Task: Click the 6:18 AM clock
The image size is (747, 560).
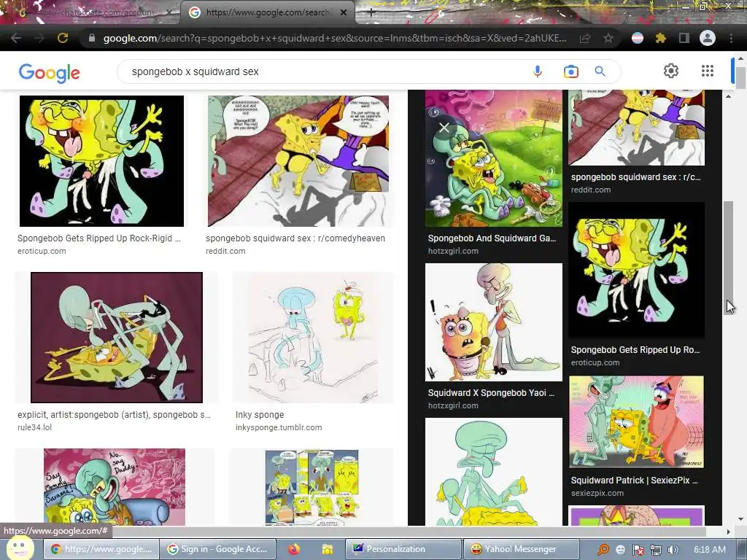Action: click(x=709, y=550)
